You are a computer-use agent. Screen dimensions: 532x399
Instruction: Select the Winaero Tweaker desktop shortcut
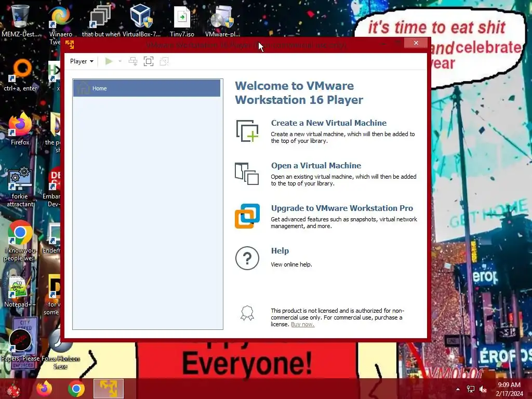click(60, 24)
